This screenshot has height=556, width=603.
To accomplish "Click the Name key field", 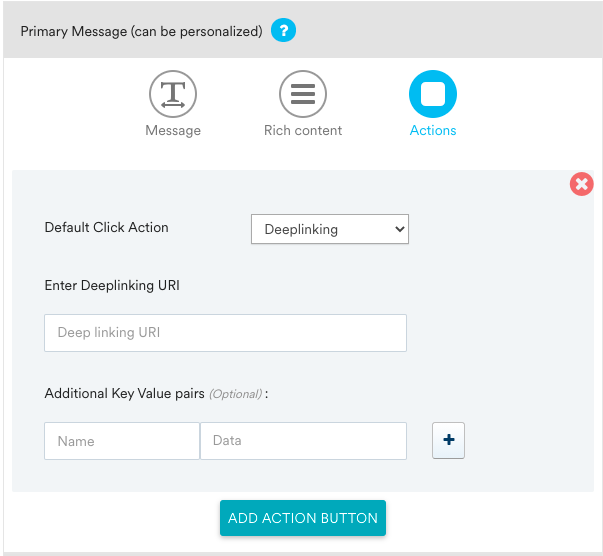I will coord(122,441).
